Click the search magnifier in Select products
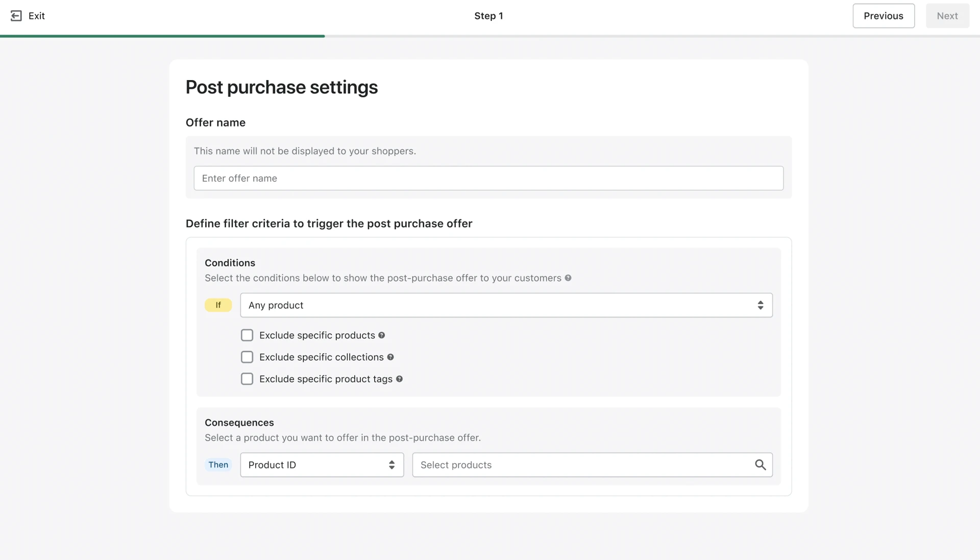The image size is (980, 560). coord(761,465)
